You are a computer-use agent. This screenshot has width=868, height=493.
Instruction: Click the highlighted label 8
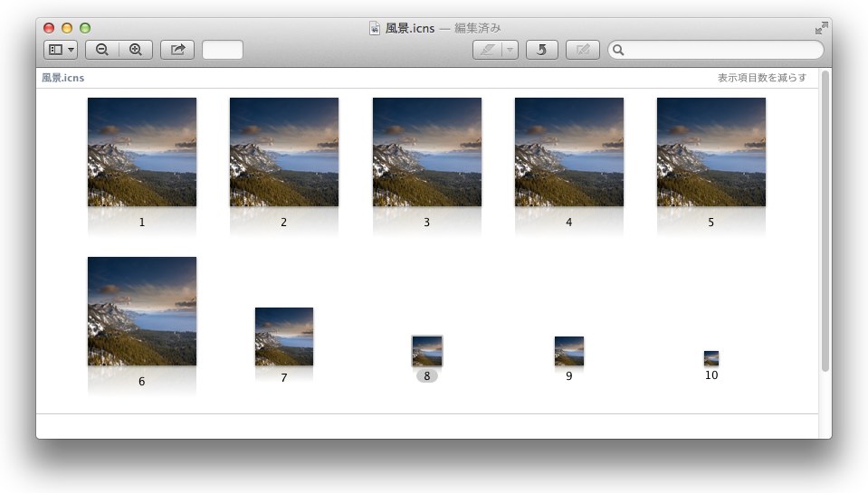427,376
